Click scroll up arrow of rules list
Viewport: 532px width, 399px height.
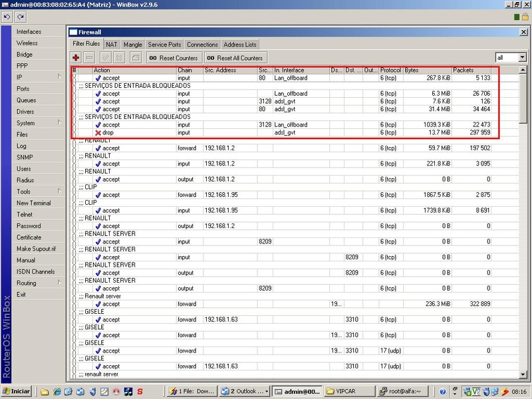coord(523,70)
